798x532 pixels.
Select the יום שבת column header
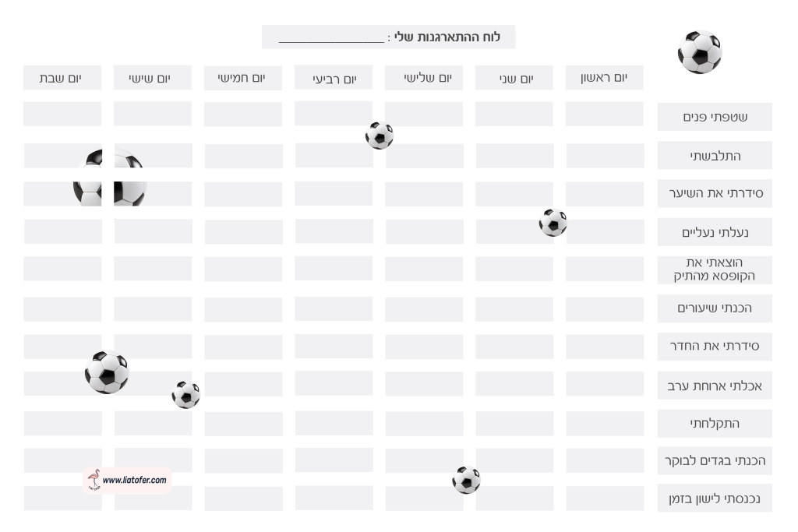pos(62,78)
